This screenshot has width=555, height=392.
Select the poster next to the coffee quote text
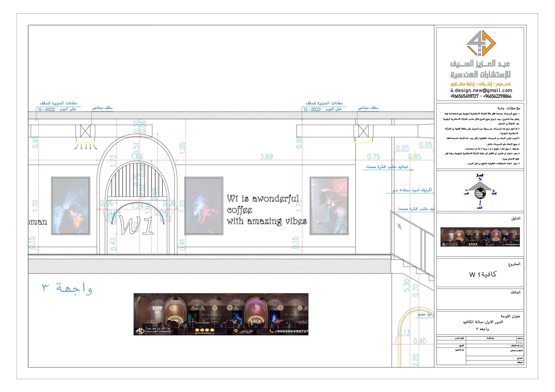(204, 206)
